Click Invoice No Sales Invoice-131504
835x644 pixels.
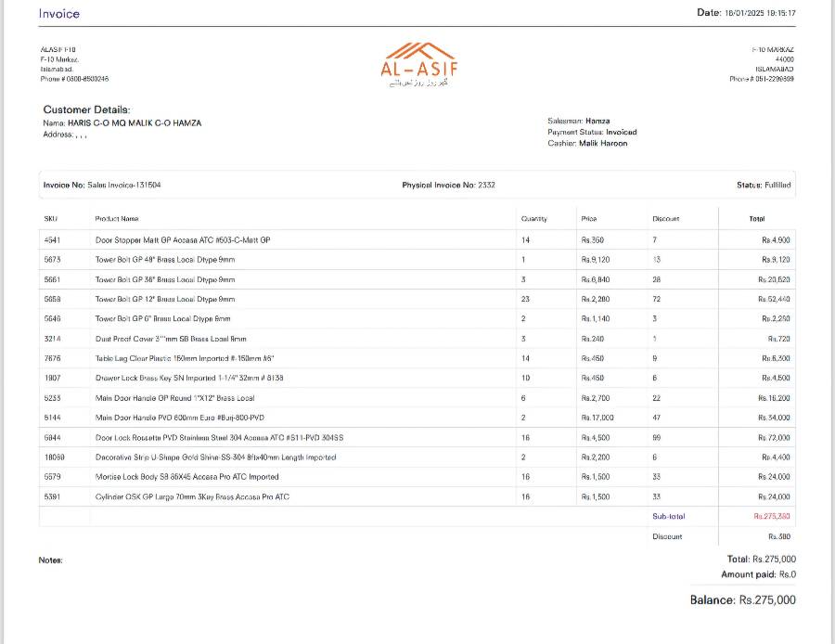coord(102,185)
